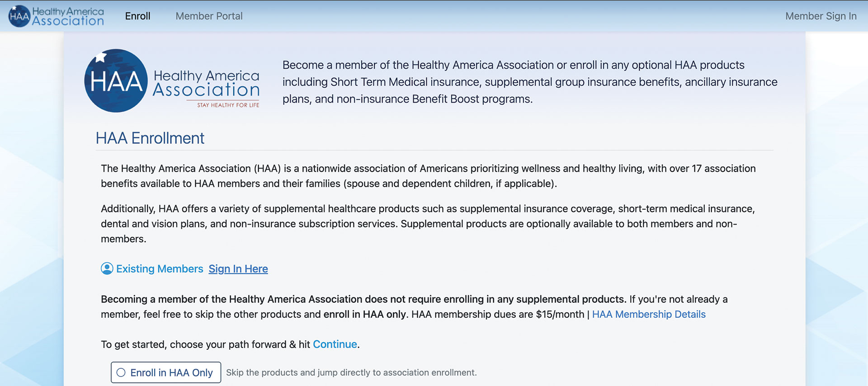Open the HAA Membership Details link

(x=648, y=314)
